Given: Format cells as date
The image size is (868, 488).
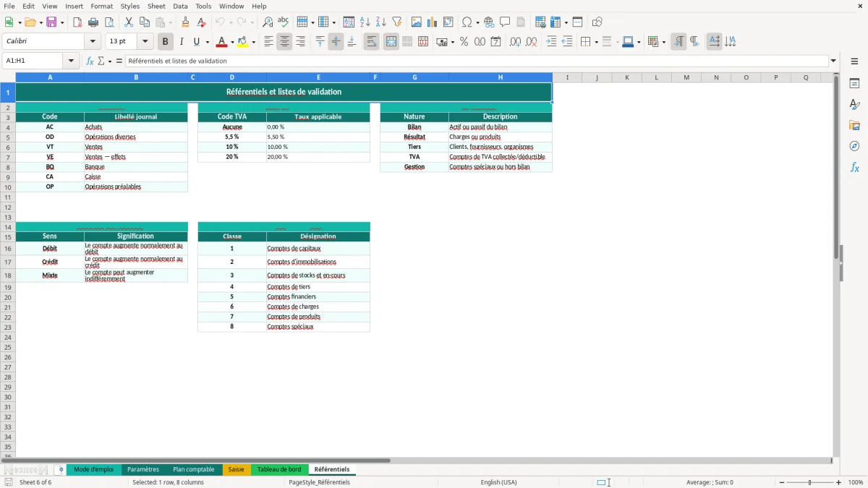Looking at the screenshot, I should tap(496, 42).
